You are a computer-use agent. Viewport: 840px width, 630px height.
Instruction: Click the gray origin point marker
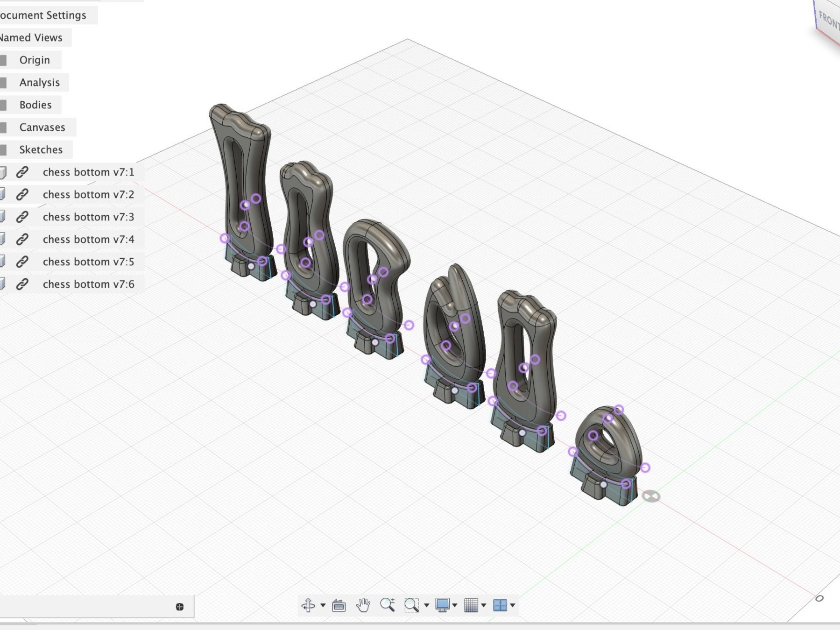click(x=651, y=496)
